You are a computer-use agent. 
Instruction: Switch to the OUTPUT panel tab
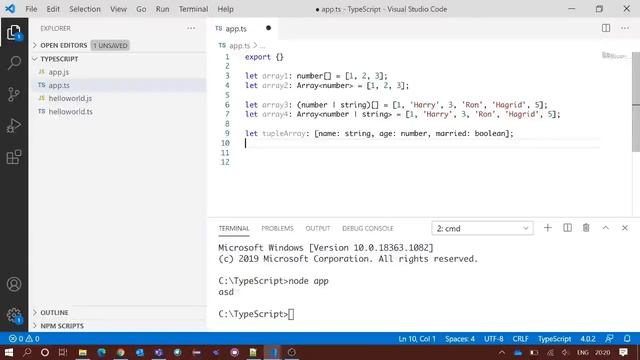[318, 229]
